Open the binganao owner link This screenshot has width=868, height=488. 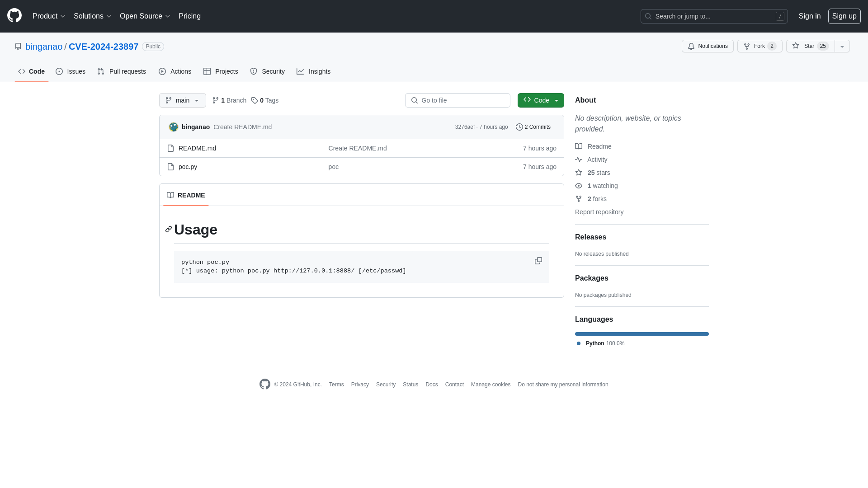tap(44, 47)
